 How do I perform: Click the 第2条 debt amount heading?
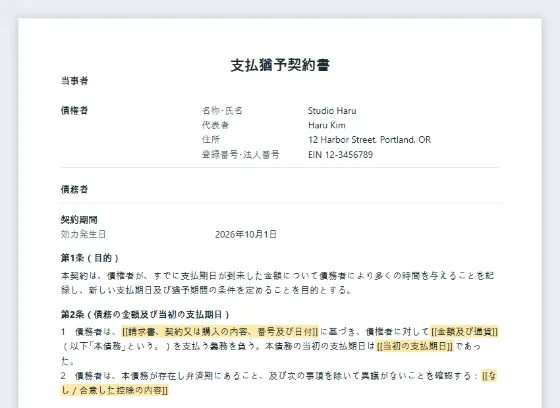[x=145, y=314]
